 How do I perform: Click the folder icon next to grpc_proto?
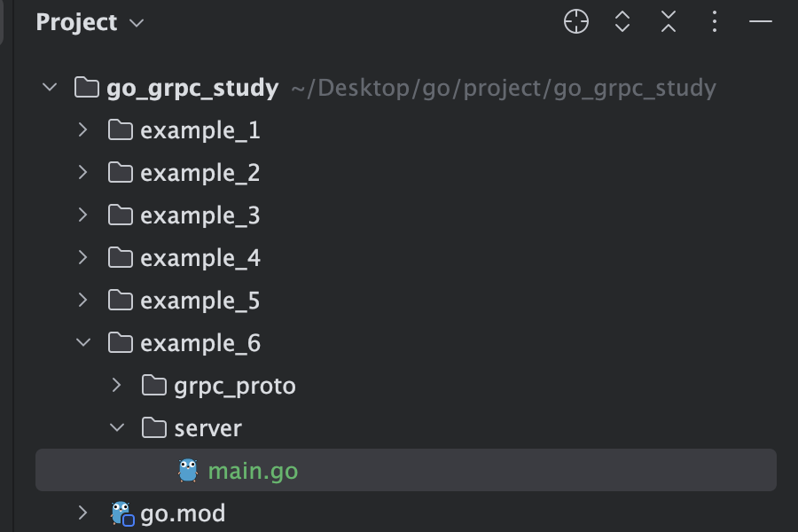point(156,385)
